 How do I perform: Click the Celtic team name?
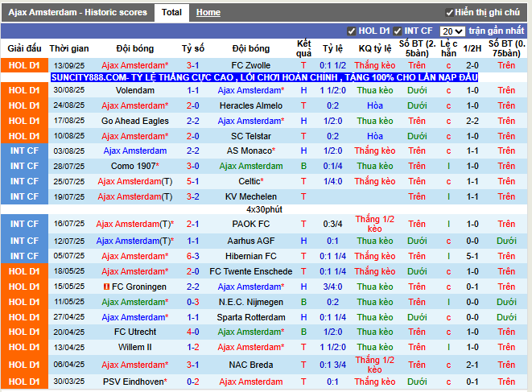coord(251,181)
